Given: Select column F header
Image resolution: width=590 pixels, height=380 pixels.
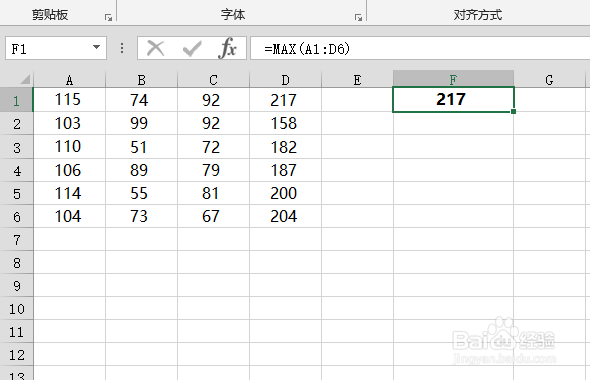Looking at the screenshot, I should click(x=453, y=79).
